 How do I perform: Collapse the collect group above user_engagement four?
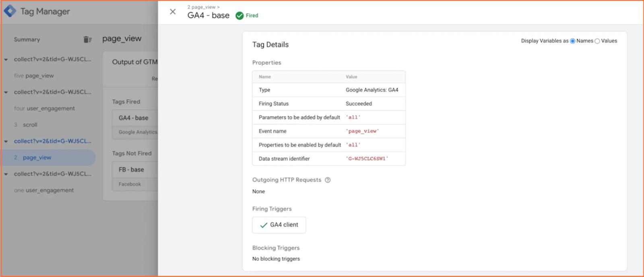pos(6,92)
